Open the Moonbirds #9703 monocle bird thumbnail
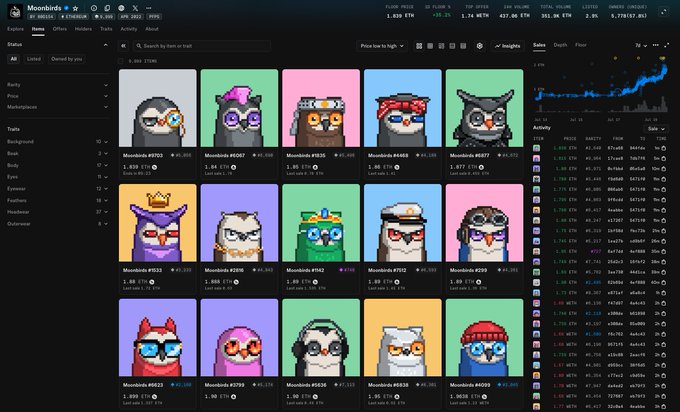The width and height of the screenshot is (680, 412). 157,108
